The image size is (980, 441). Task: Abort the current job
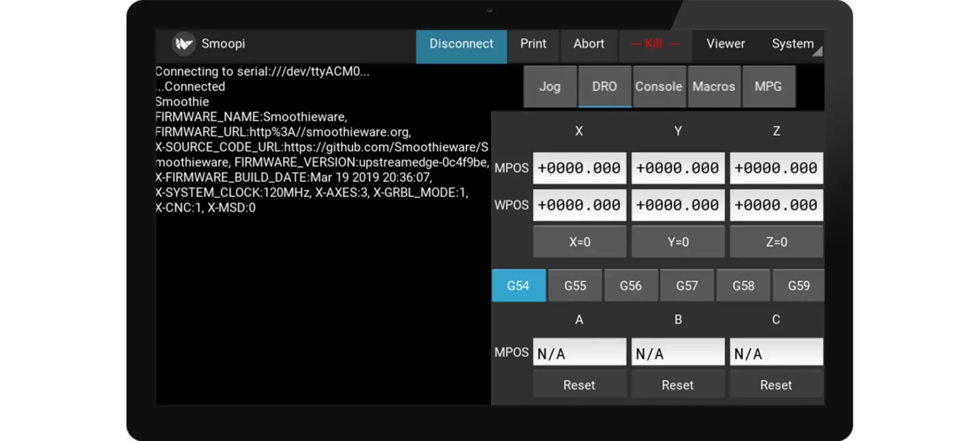coord(589,46)
